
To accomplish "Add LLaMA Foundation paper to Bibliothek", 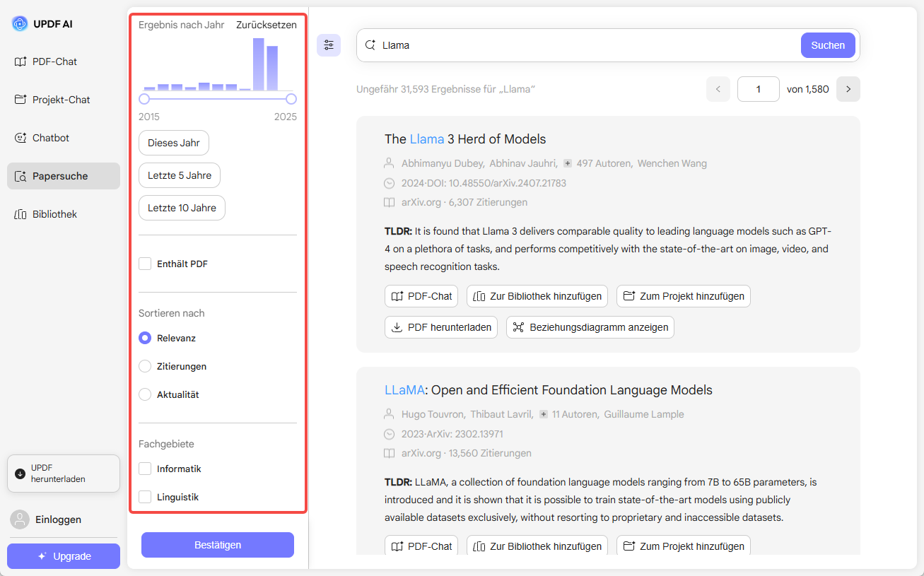I will click(x=537, y=546).
